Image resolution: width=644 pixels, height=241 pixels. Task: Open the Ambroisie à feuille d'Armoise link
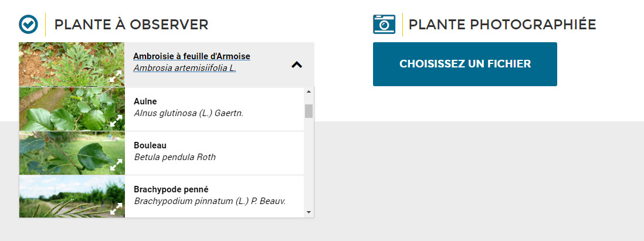coord(192,56)
